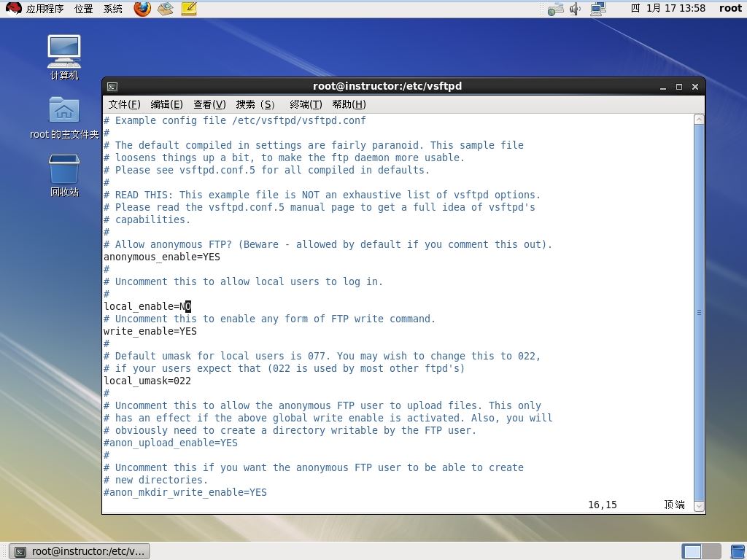This screenshot has width=747, height=560.
Task: Click the 顶端 status indicator in vim
Action: [675, 505]
